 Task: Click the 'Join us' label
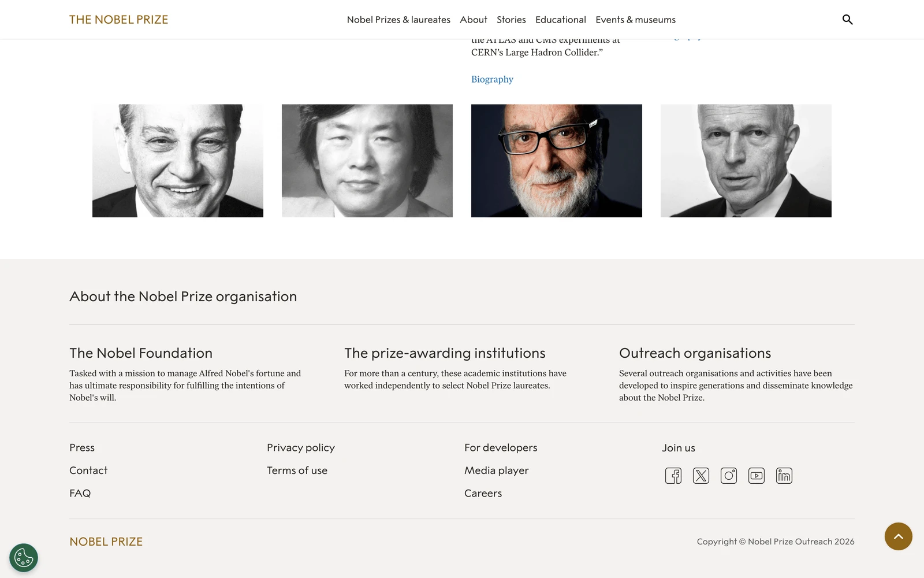[679, 448]
